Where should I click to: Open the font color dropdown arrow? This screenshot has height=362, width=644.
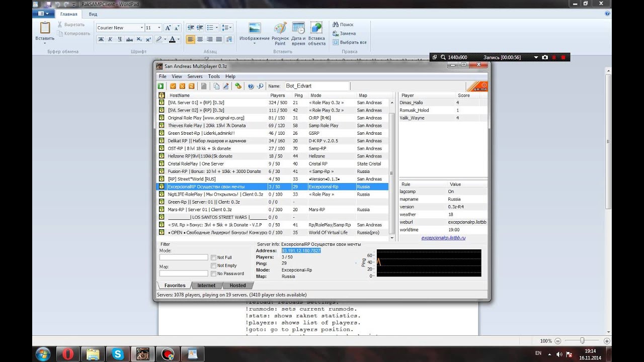click(179, 39)
